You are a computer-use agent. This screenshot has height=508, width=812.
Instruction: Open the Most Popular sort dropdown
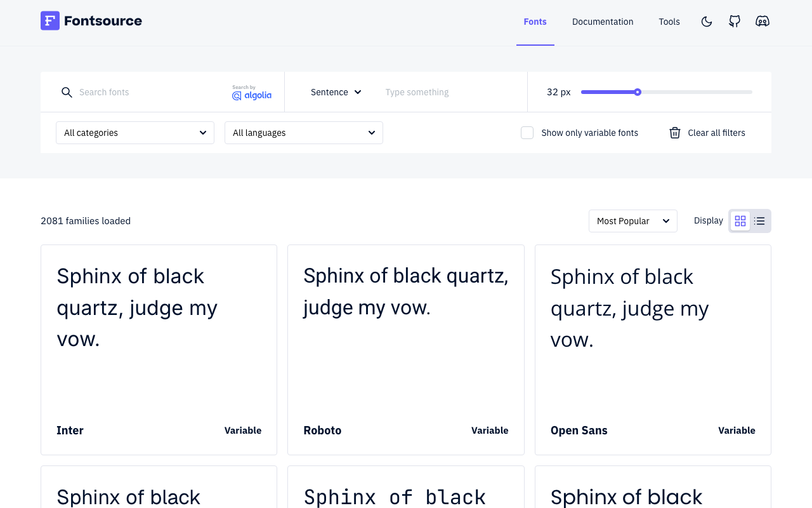click(x=633, y=221)
